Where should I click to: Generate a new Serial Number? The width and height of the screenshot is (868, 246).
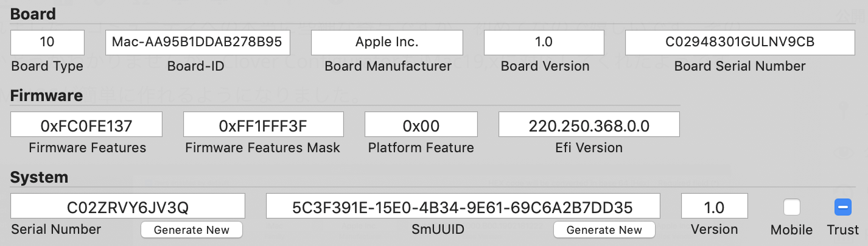click(x=192, y=230)
